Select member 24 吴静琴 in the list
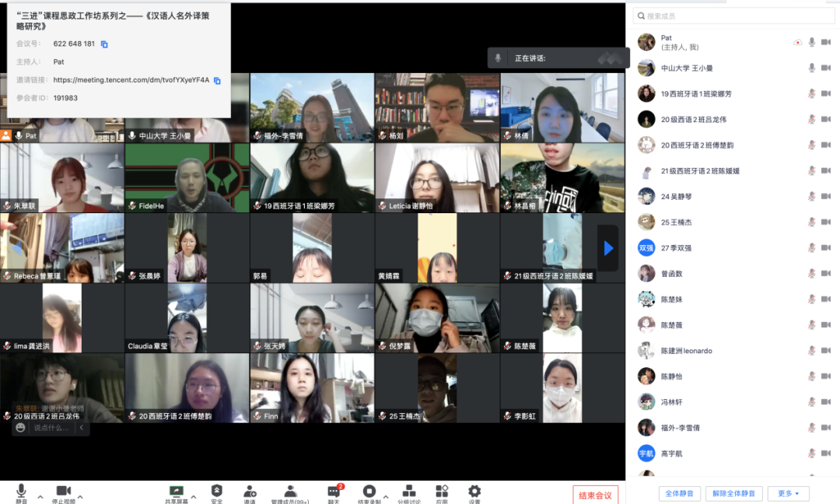This screenshot has width=840, height=504. tap(676, 197)
